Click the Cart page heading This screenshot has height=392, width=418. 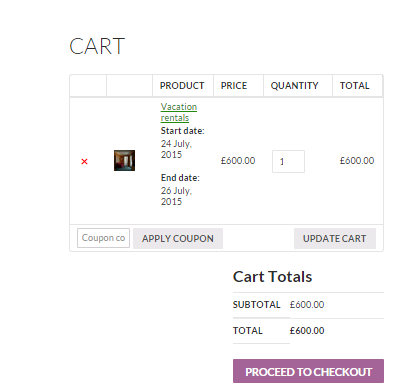tap(97, 46)
